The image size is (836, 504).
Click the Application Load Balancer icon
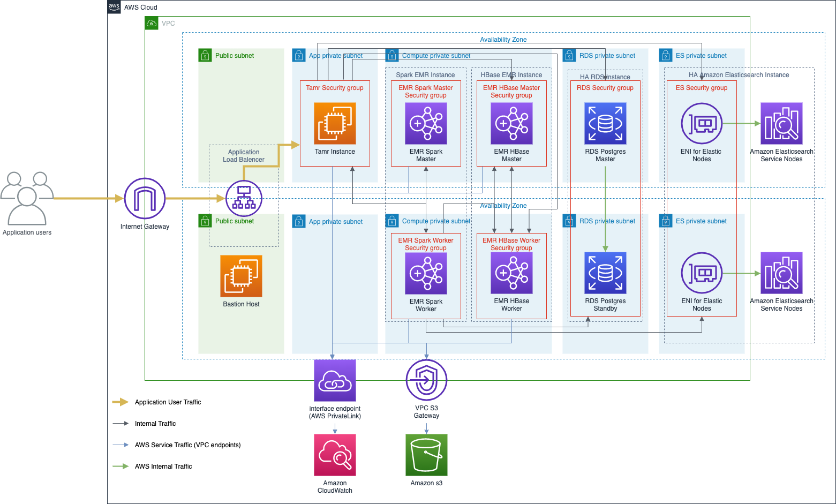pos(244,198)
